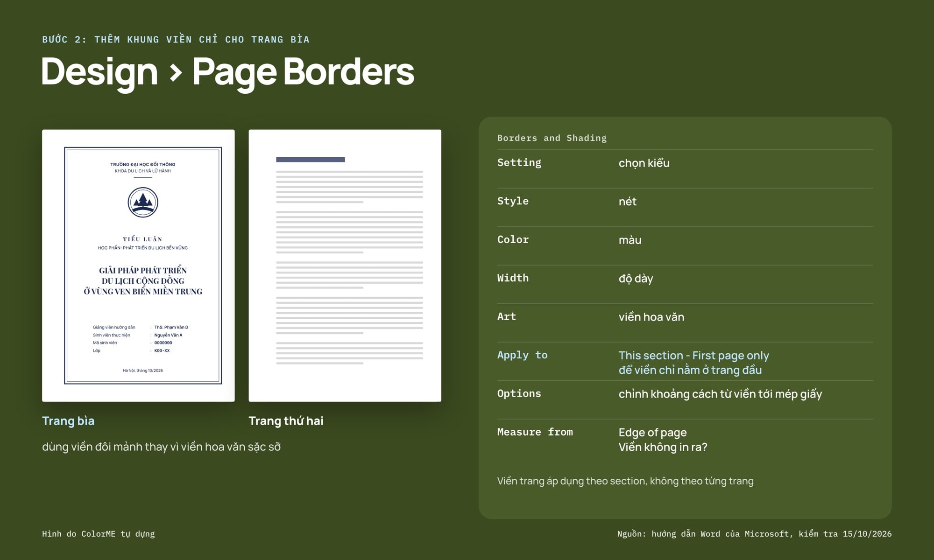This screenshot has width=934, height=560.
Task: Click the 'Borders and Shading' panel title
Action: (552, 138)
